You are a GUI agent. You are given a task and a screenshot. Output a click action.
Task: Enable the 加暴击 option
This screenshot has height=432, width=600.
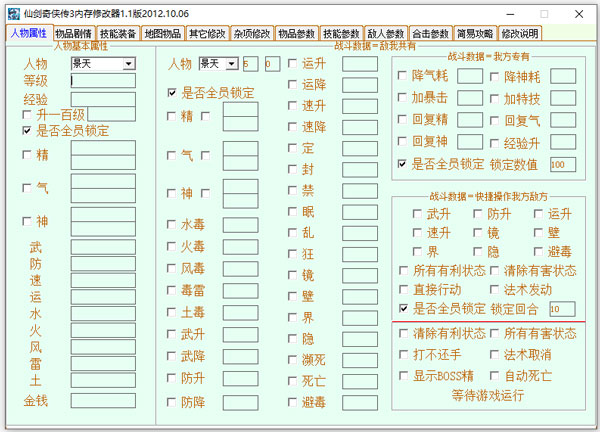404,99
